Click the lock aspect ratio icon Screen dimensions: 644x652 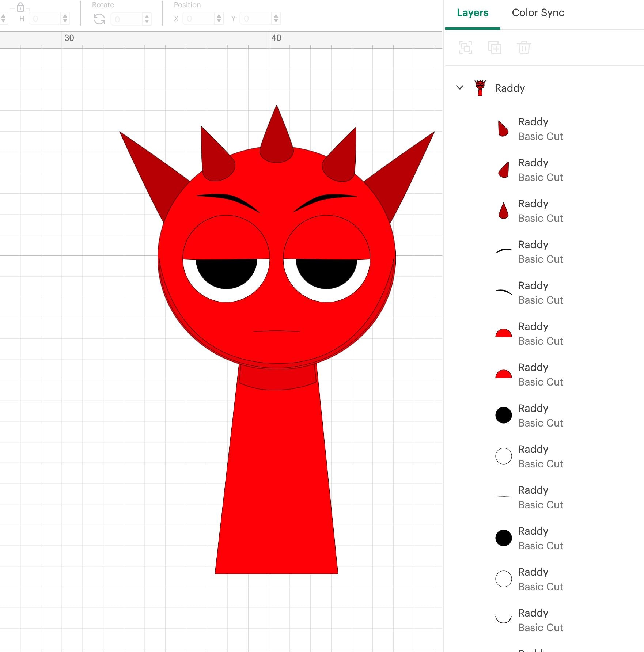point(21,6)
